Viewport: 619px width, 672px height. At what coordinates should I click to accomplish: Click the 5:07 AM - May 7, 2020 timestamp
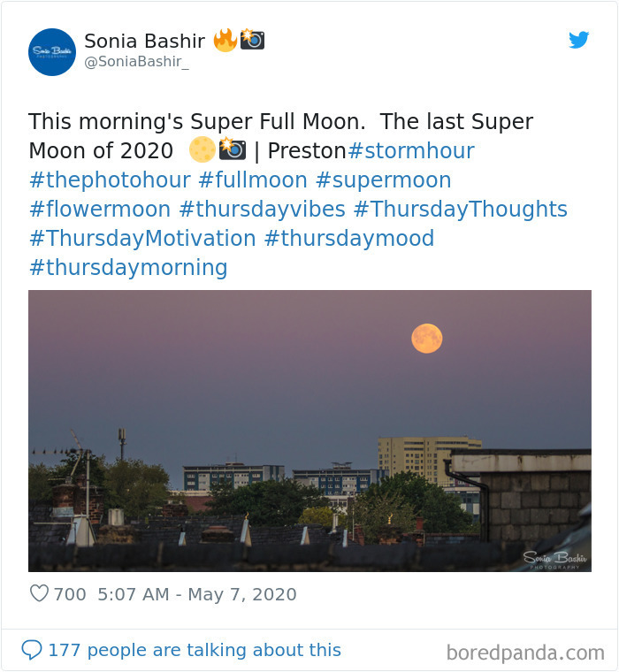(197, 594)
